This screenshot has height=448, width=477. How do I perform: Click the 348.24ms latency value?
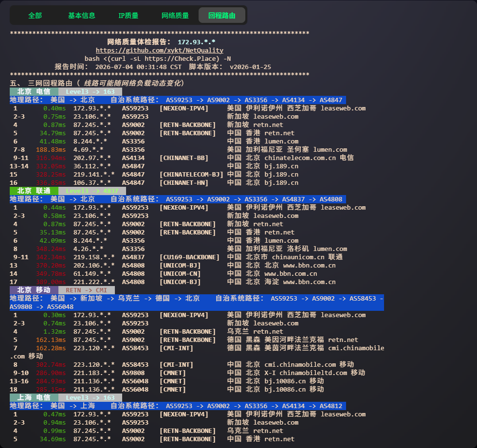pos(51,249)
